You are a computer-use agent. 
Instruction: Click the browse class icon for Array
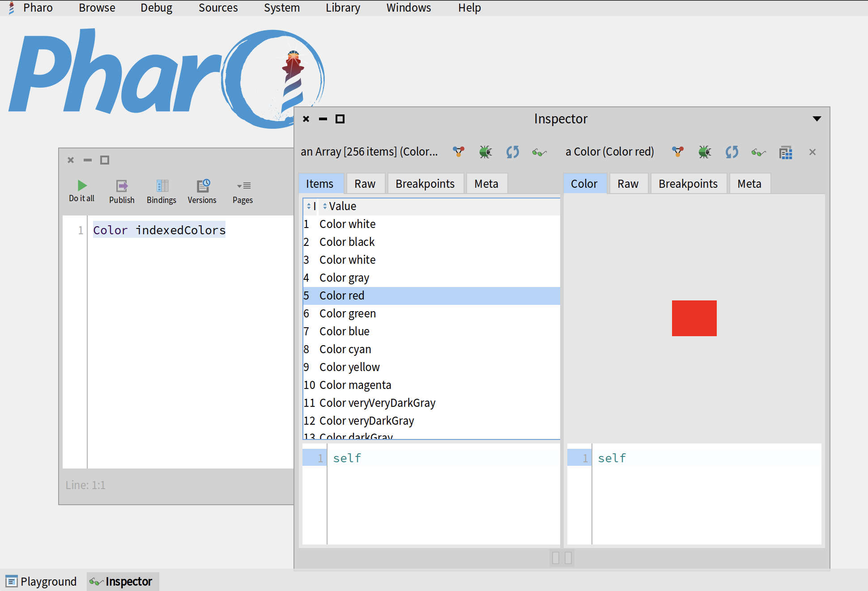coord(459,152)
